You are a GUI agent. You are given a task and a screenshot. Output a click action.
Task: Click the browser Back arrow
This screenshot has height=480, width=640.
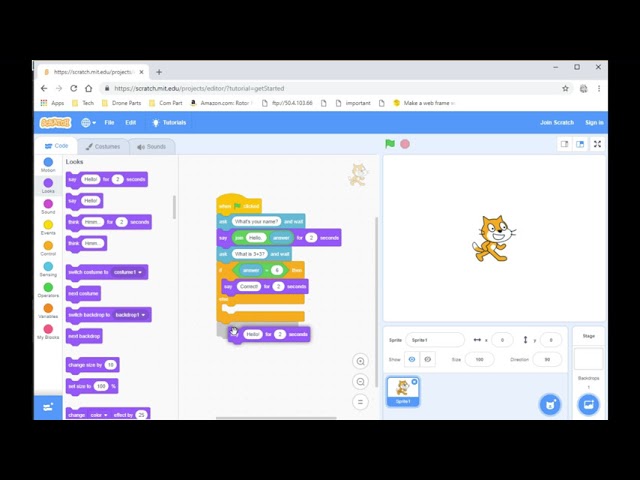[44, 88]
